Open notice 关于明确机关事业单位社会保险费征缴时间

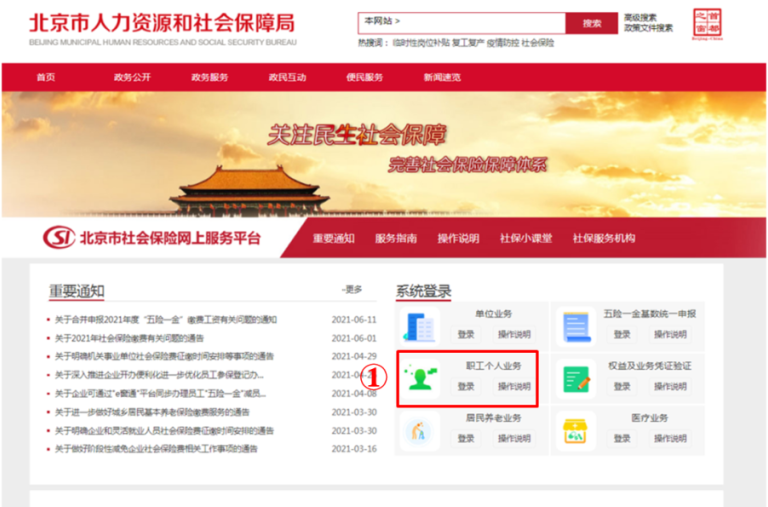164,357
